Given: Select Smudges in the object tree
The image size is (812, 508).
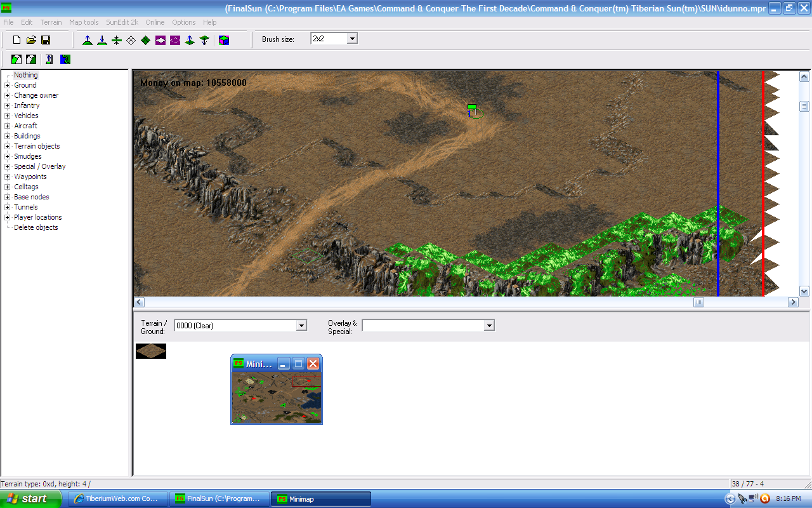Looking at the screenshot, I should 28,156.
